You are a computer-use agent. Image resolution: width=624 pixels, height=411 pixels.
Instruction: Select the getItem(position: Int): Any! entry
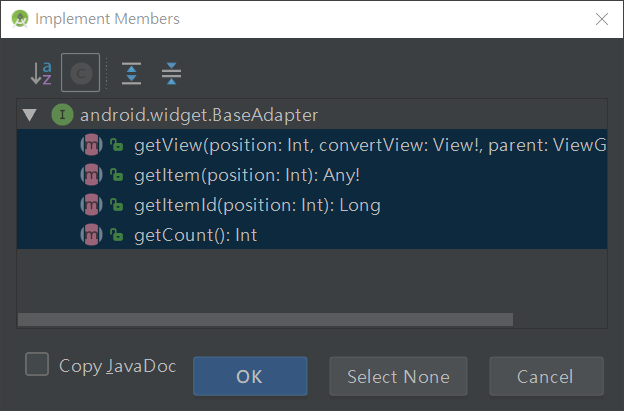(246, 175)
